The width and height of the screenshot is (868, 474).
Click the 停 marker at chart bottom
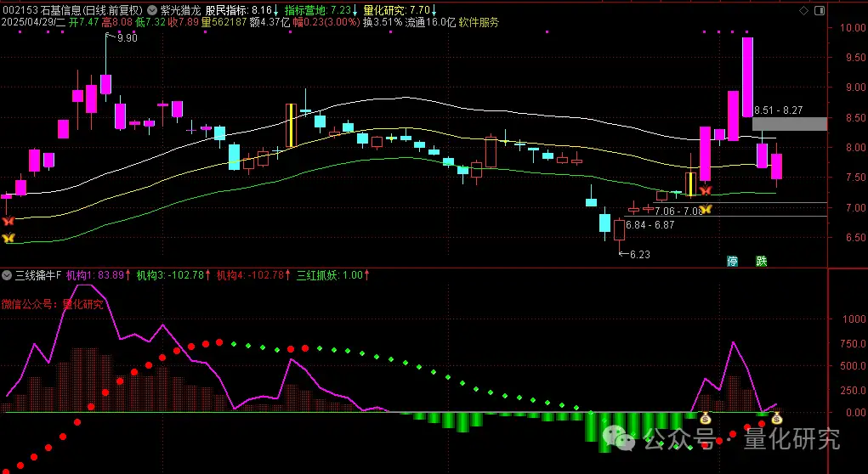732,261
